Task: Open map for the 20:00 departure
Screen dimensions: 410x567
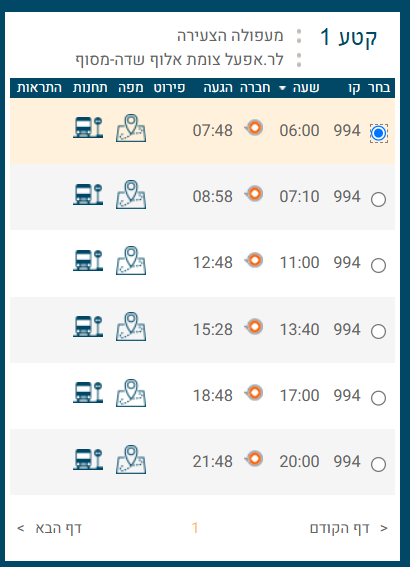Action: tap(131, 459)
